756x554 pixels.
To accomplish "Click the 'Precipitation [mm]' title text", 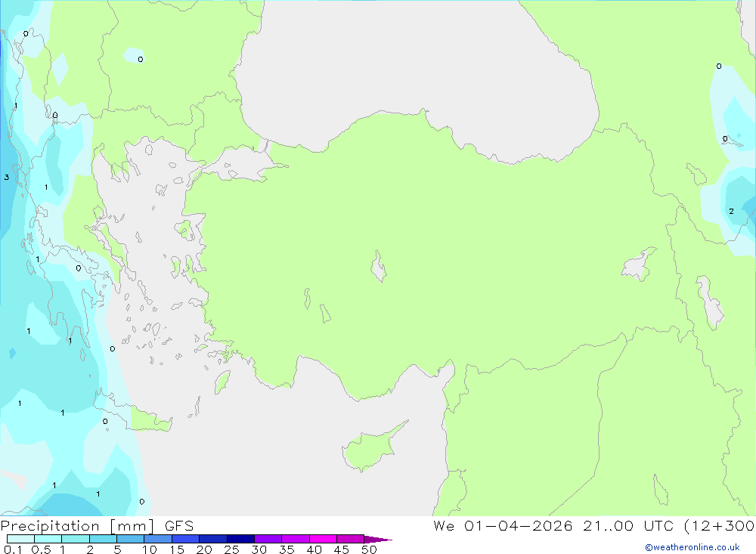I will click(x=77, y=526).
